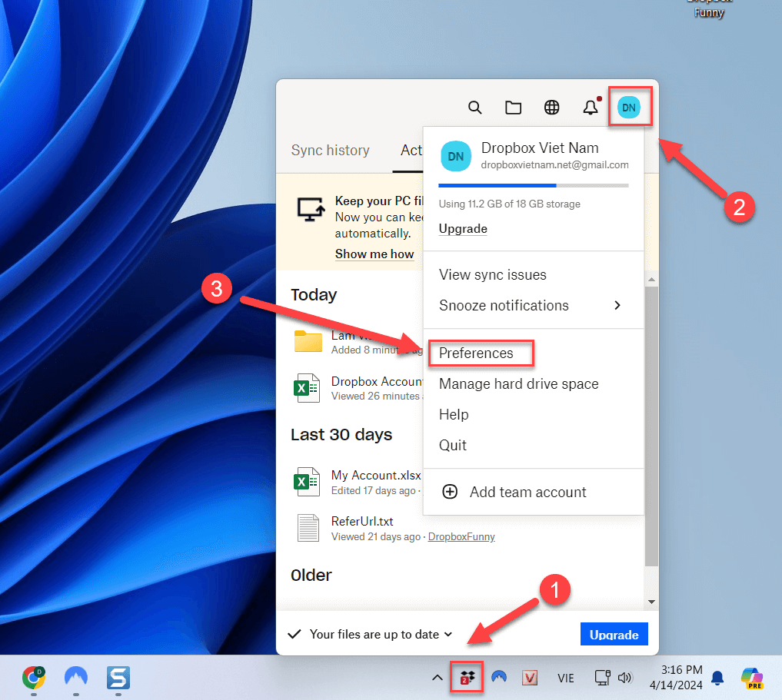The height and width of the screenshot is (700, 782).
Task: Open Help from account menu
Action: [454, 414]
